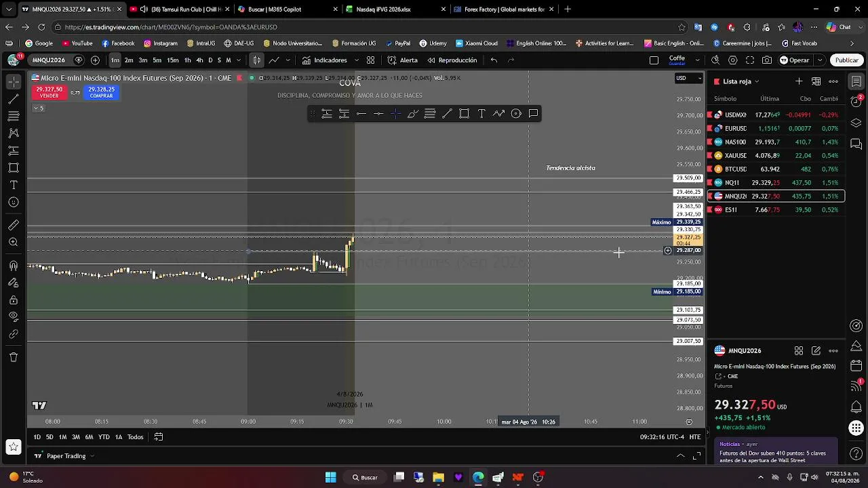Select the 1m timeframe

click(x=115, y=60)
